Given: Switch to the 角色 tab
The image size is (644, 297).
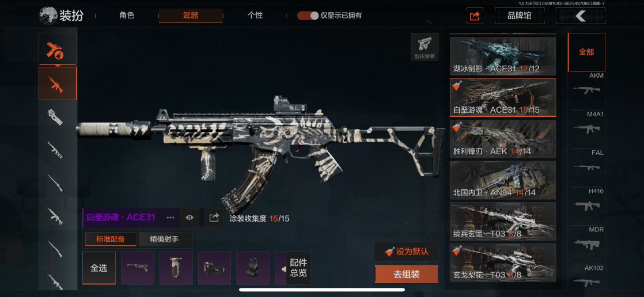Looking at the screenshot, I should tap(127, 16).
